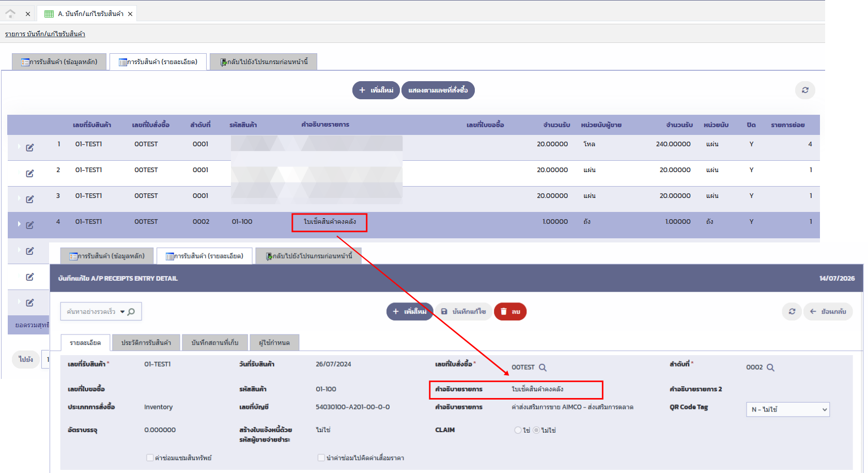
Task: Click into quick search input field
Action: [91, 312]
